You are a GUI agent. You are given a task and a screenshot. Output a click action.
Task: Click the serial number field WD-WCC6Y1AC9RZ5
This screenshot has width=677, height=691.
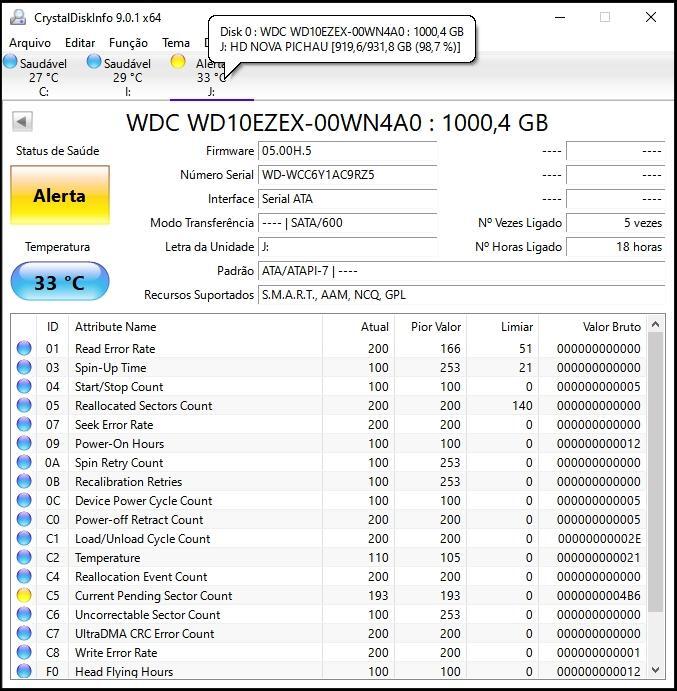point(347,175)
